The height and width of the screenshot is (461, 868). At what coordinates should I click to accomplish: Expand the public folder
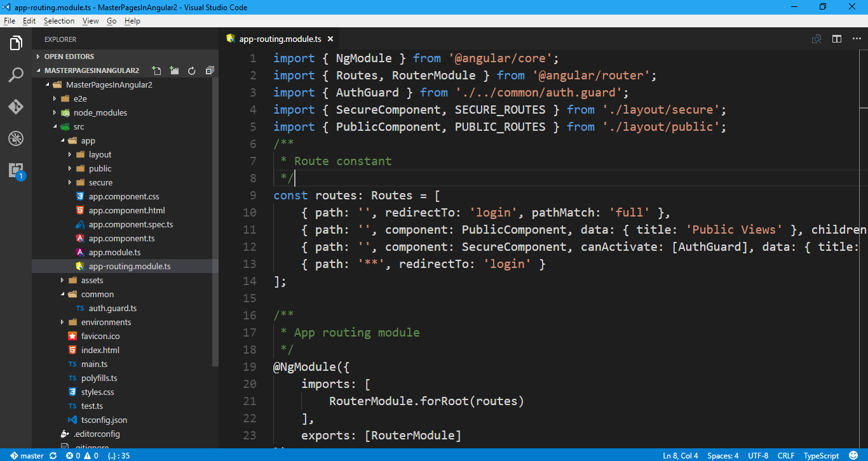70,168
